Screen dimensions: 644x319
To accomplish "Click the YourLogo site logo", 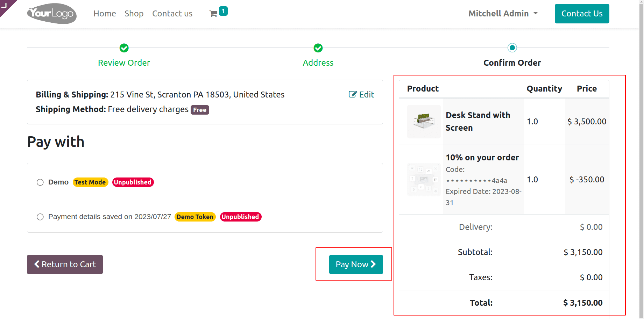I will pos(52,14).
